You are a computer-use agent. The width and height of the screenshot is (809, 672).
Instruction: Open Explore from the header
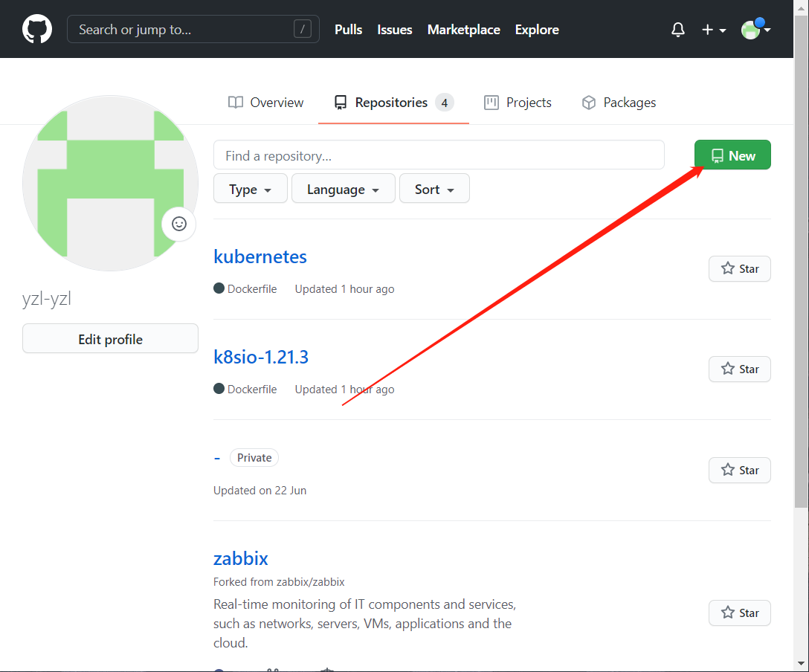pyautogui.click(x=537, y=30)
